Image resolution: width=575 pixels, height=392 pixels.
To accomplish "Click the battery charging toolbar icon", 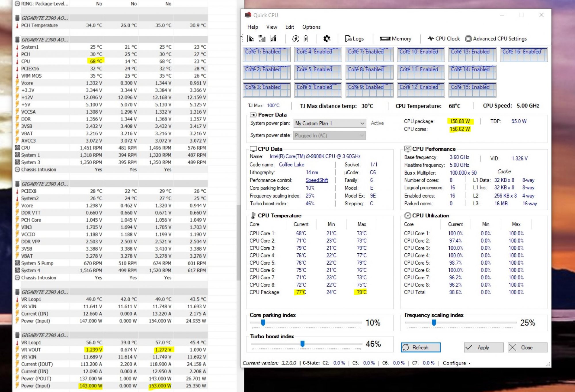I will pyautogui.click(x=306, y=39).
